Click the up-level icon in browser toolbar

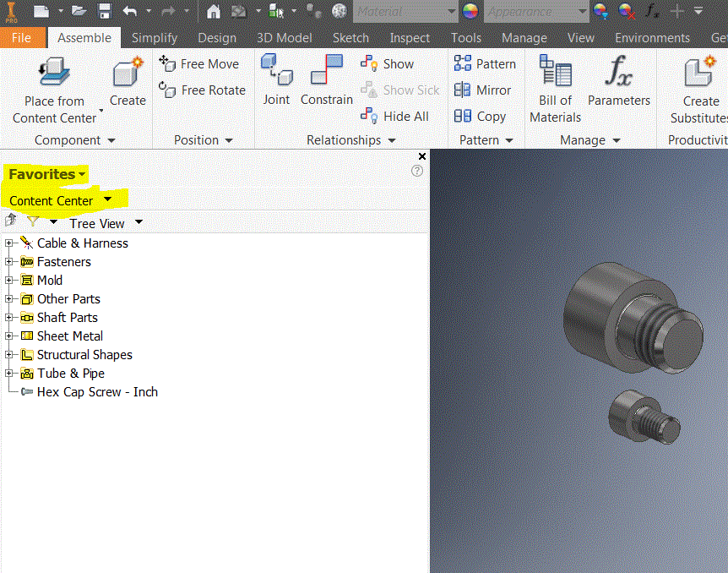[11, 221]
